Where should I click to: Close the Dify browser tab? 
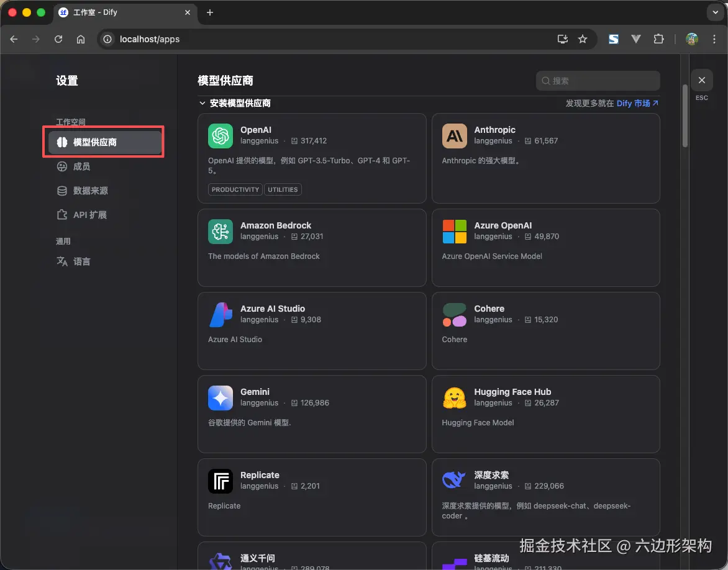[188, 12]
